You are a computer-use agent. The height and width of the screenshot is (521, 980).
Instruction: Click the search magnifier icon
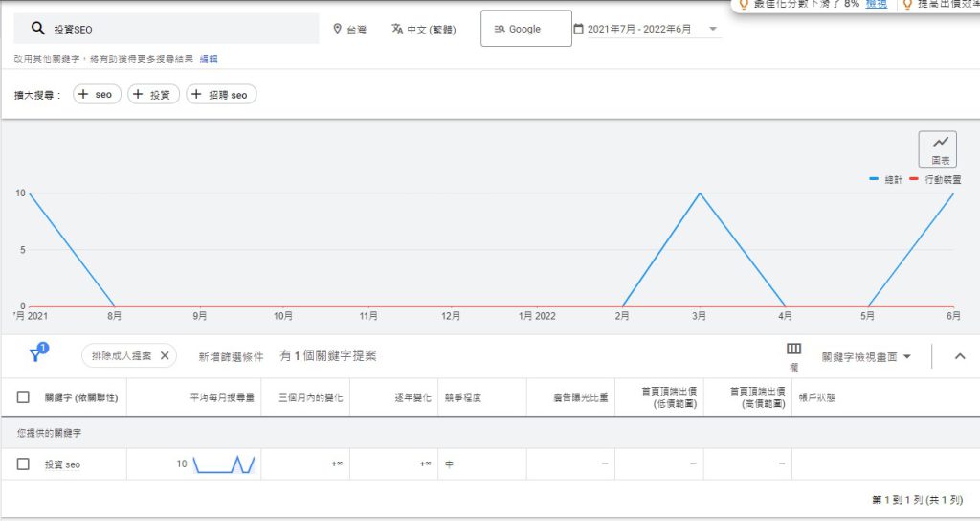(x=38, y=28)
